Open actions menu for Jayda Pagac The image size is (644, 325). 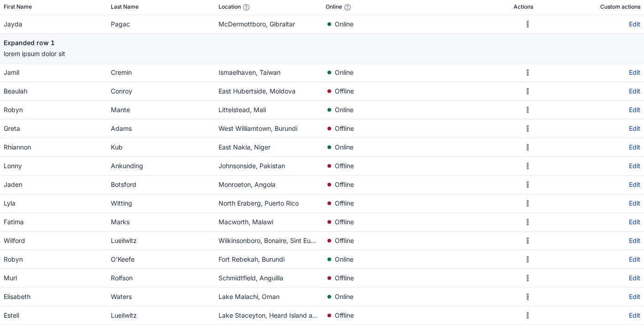coord(528,24)
